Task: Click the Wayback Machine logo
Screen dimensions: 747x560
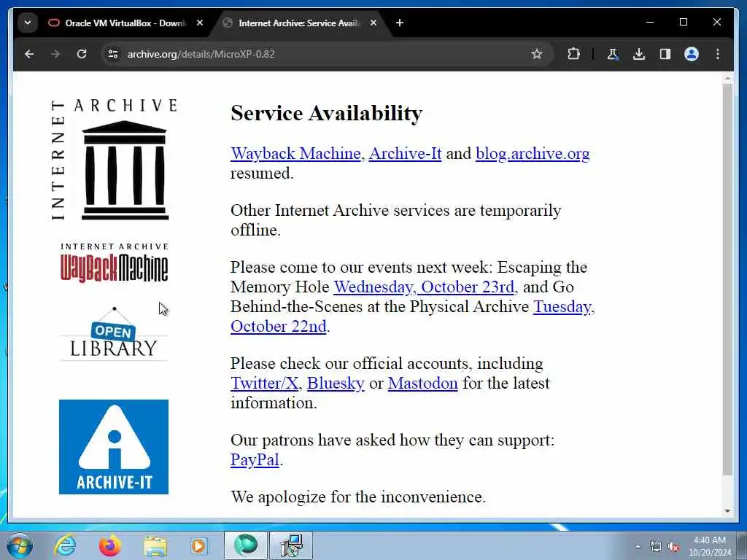Action: point(114,262)
